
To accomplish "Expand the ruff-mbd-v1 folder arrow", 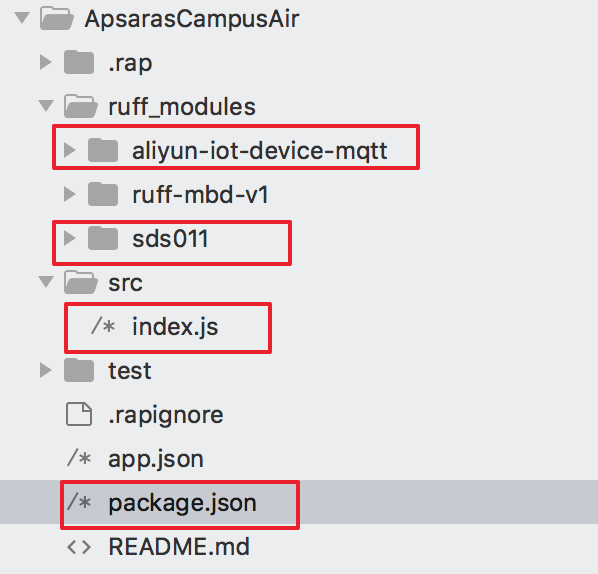I will (x=69, y=194).
